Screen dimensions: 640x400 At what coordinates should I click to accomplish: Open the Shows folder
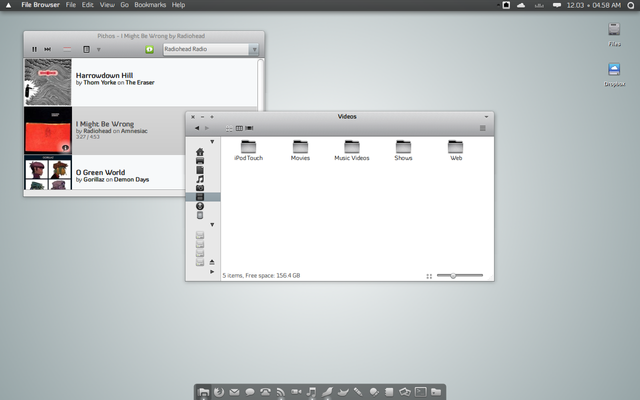pyautogui.click(x=403, y=150)
